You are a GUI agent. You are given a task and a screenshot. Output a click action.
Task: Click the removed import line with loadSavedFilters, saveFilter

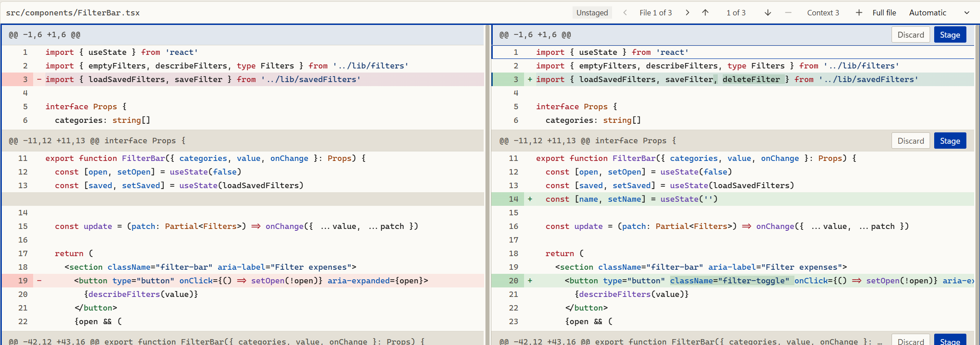243,79
